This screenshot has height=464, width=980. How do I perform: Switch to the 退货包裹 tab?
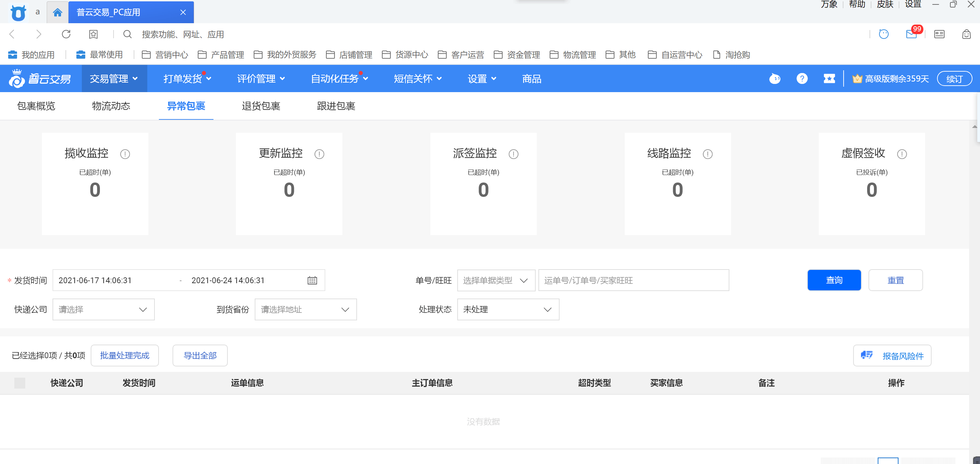point(261,106)
